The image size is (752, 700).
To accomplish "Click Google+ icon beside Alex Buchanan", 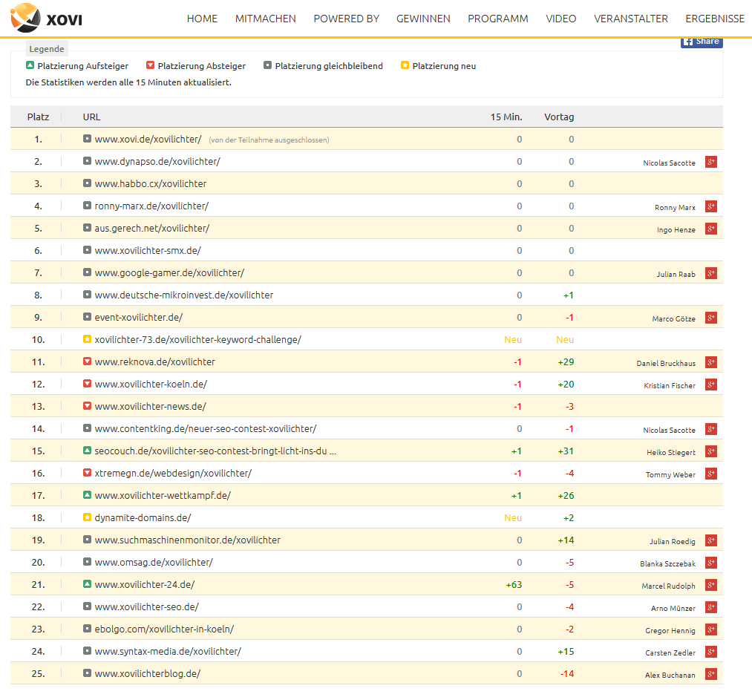I will (710, 674).
